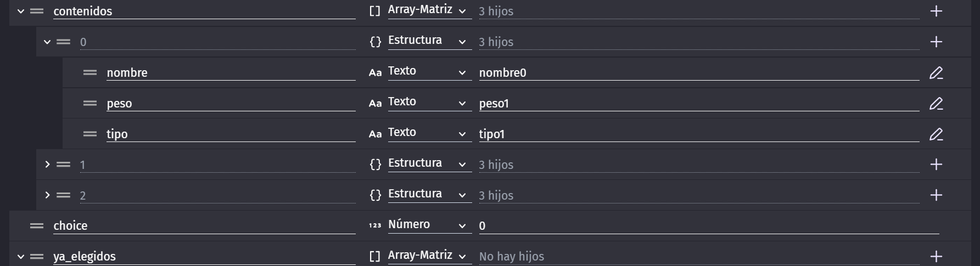Add a child to structure 2

pos(936,195)
